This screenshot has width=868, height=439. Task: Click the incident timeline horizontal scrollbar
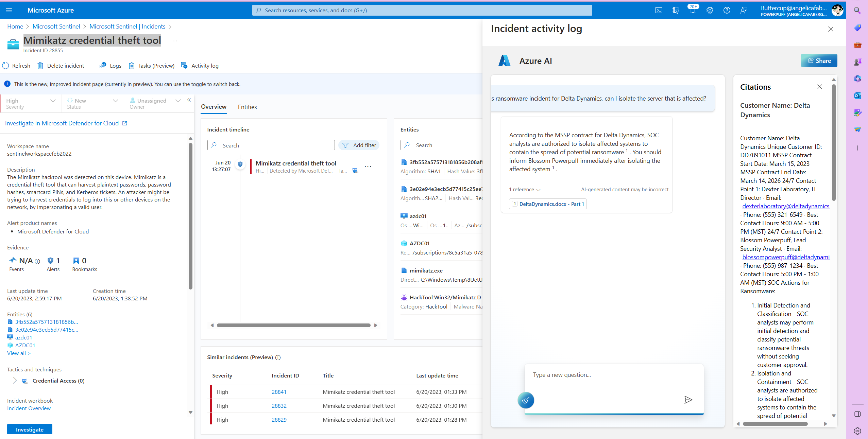(x=294, y=325)
